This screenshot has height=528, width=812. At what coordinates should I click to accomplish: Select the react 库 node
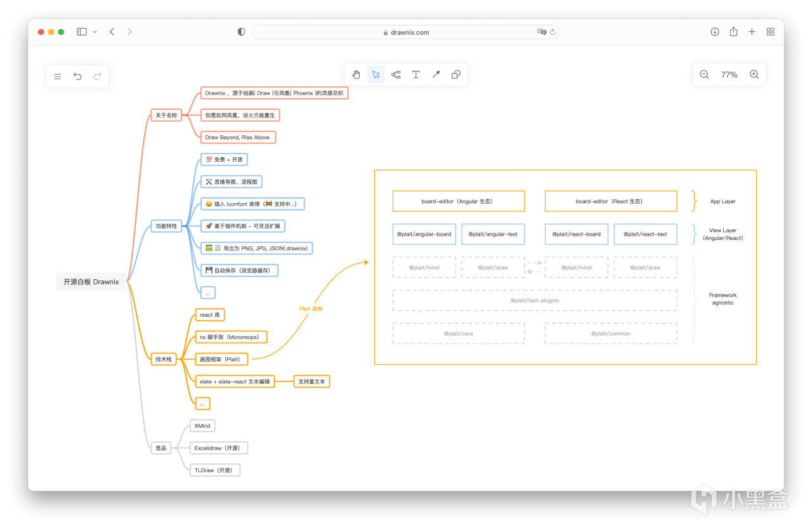click(x=209, y=315)
